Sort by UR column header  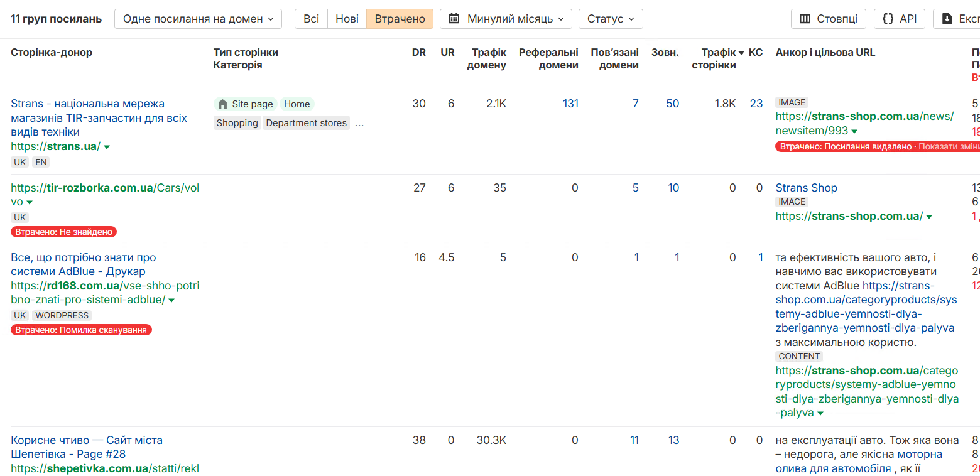(x=447, y=53)
